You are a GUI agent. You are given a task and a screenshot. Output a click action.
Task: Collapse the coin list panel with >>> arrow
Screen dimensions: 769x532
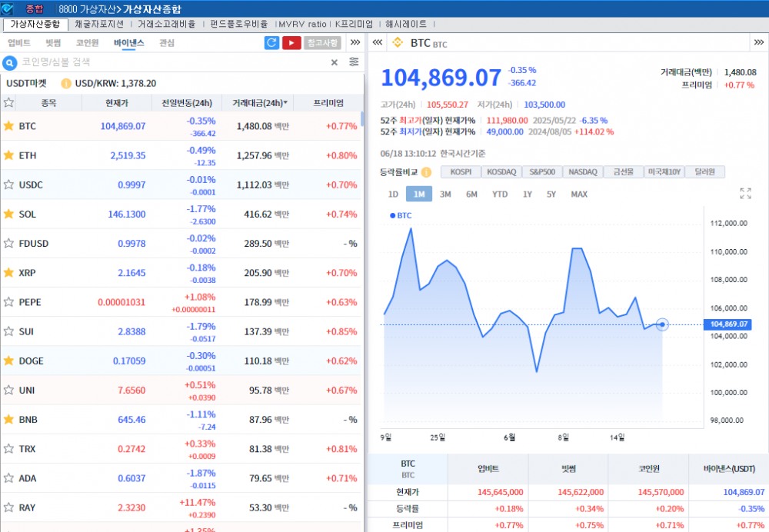coord(355,43)
